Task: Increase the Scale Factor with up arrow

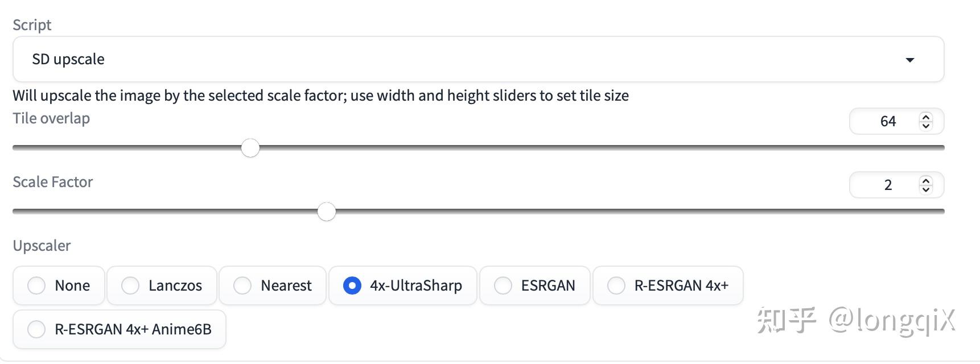Action: [x=926, y=181]
